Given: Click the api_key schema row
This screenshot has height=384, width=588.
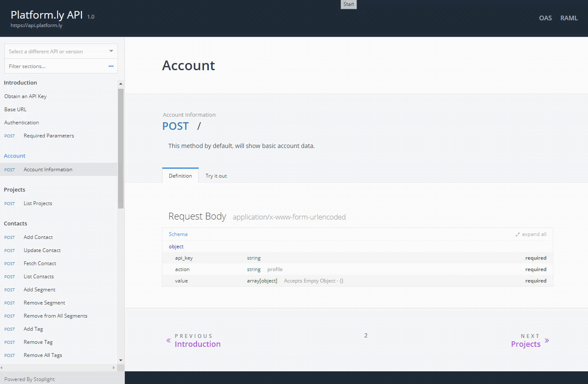Looking at the screenshot, I should [x=357, y=258].
